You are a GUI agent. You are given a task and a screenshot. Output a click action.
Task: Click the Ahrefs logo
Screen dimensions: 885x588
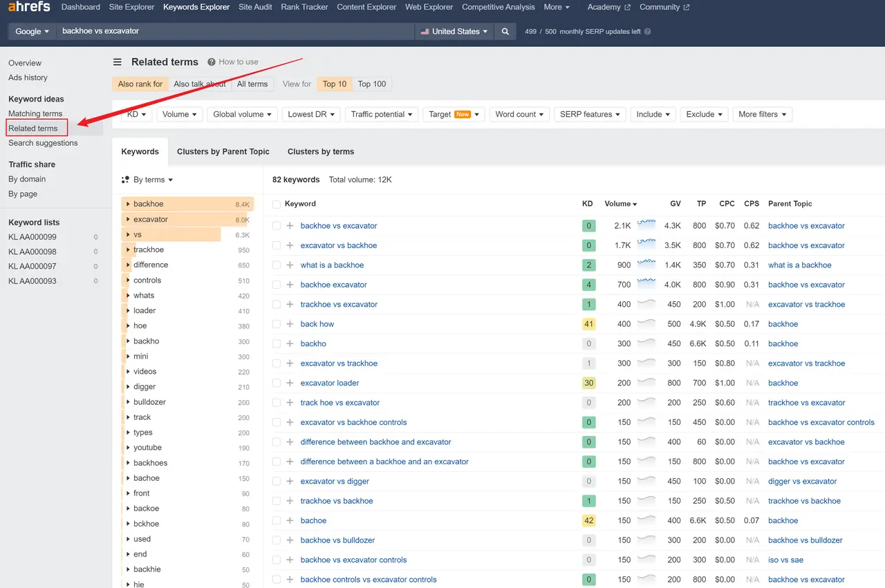click(29, 7)
